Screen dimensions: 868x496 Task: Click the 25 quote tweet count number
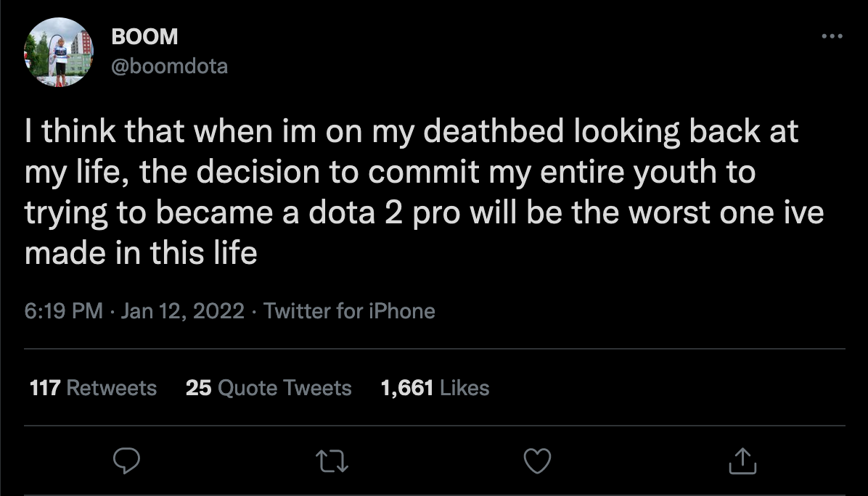[199, 388]
